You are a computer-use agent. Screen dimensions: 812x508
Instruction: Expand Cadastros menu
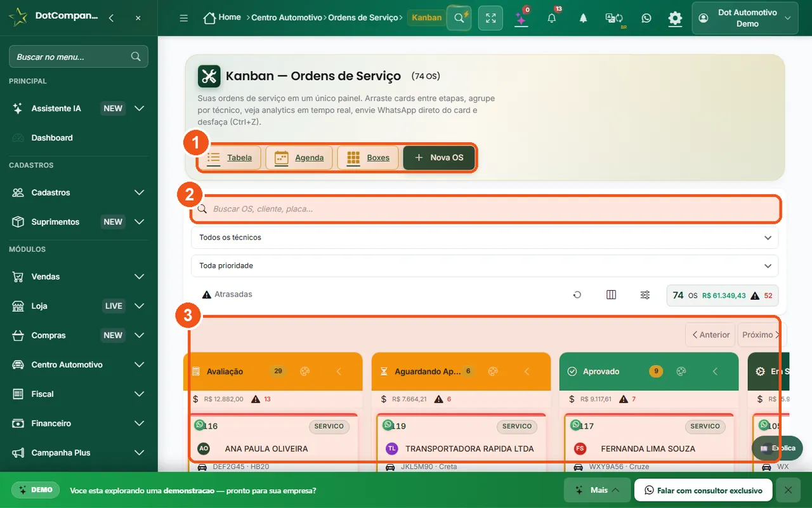pyautogui.click(x=79, y=192)
